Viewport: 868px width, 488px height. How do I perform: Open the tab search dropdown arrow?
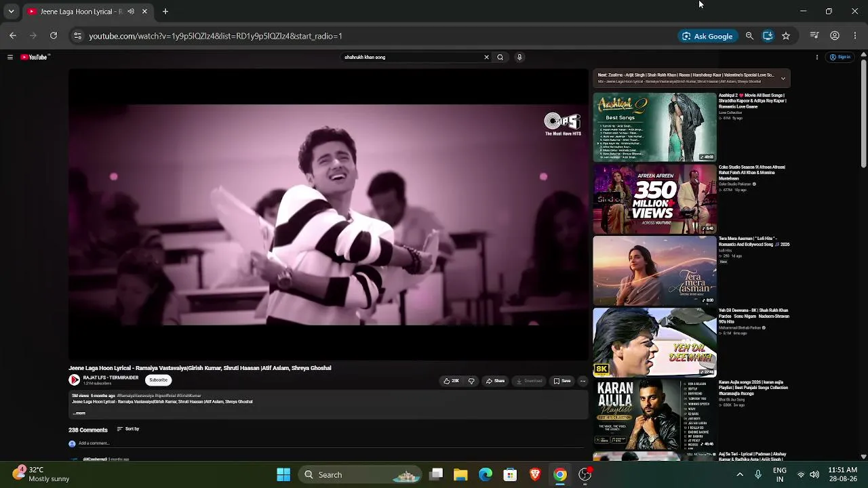click(11, 12)
